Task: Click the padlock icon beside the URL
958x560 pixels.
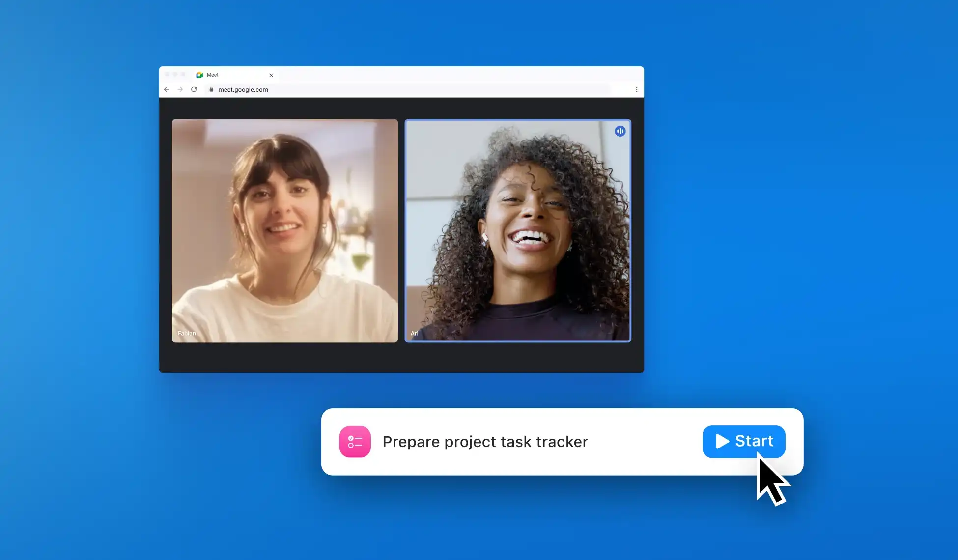Action: pos(211,89)
